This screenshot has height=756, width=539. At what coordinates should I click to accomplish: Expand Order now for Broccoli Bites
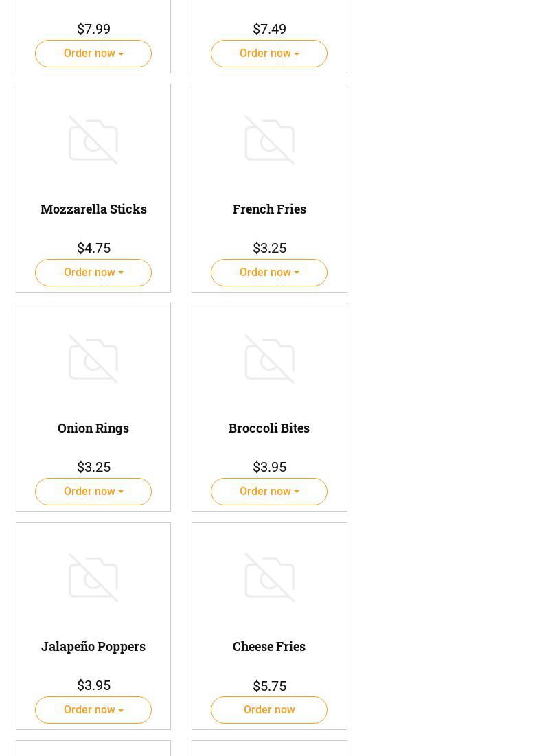269,492
